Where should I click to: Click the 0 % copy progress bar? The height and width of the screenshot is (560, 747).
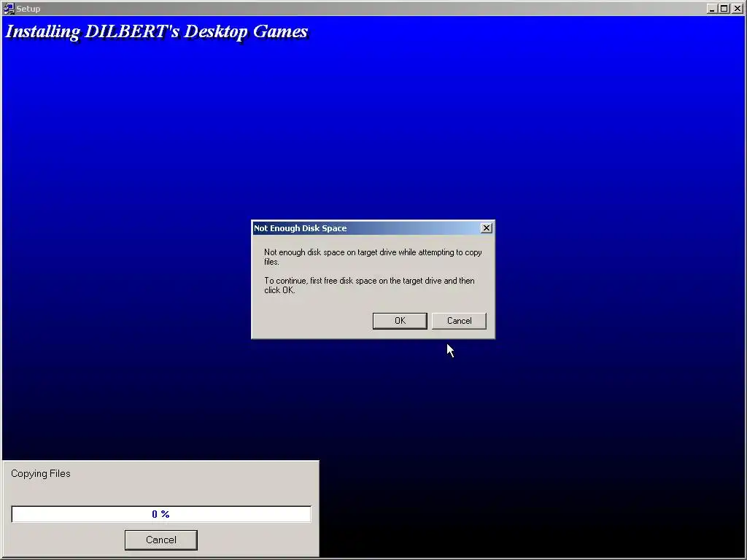[x=161, y=514]
